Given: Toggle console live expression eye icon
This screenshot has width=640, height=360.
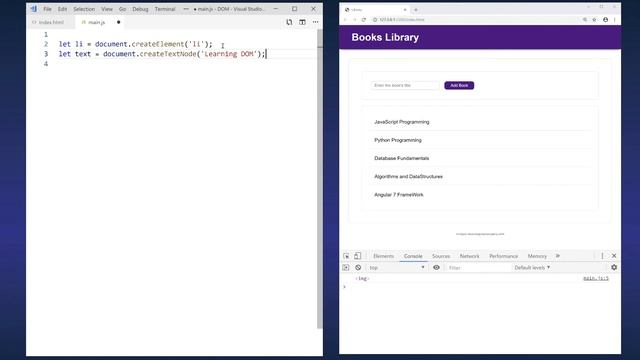Looking at the screenshot, I should (436, 268).
